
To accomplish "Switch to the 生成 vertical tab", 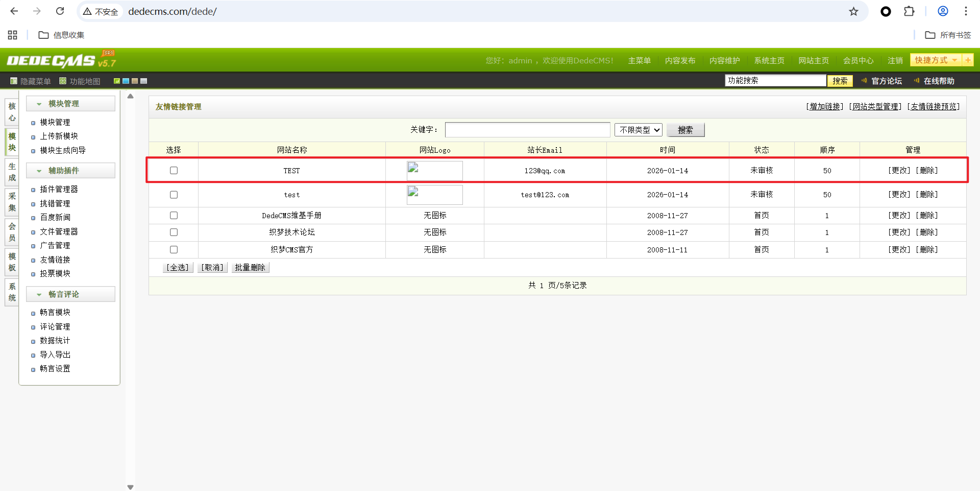I will 12,172.
